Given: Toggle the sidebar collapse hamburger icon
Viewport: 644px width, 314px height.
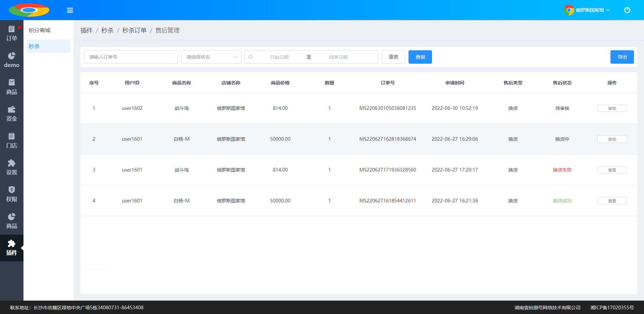Looking at the screenshot, I should (70, 10).
